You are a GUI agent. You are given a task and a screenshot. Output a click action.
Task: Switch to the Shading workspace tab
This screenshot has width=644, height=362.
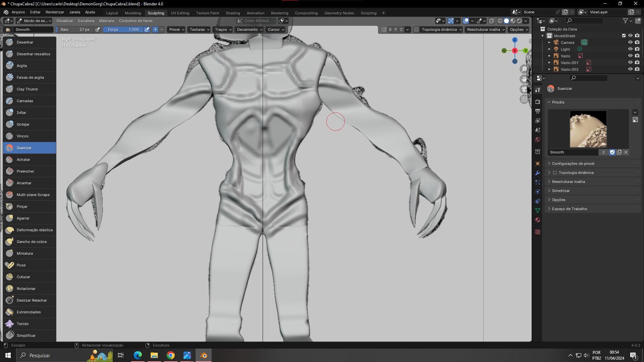pos(232,13)
